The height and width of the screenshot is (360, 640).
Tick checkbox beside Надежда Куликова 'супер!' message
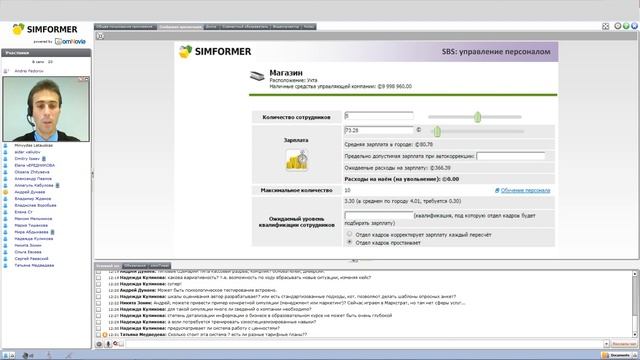point(98,284)
